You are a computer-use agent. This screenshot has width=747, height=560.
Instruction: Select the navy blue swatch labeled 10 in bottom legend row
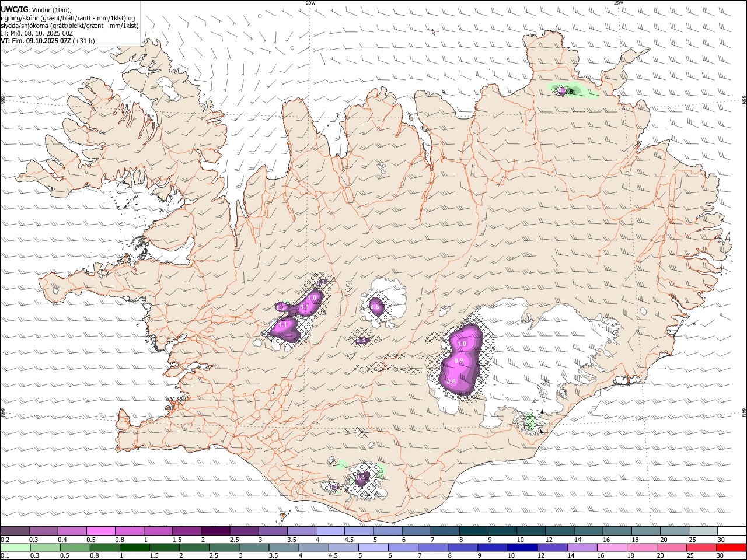521,547
